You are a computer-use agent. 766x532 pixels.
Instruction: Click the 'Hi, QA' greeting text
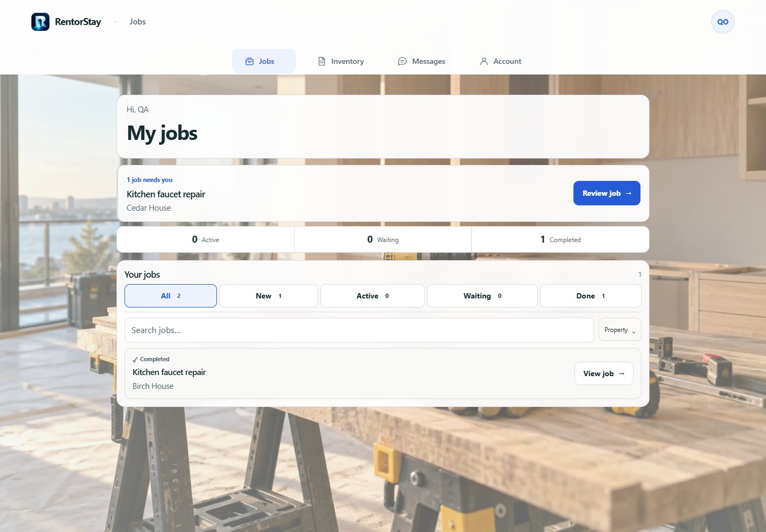click(x=138, y=110)
